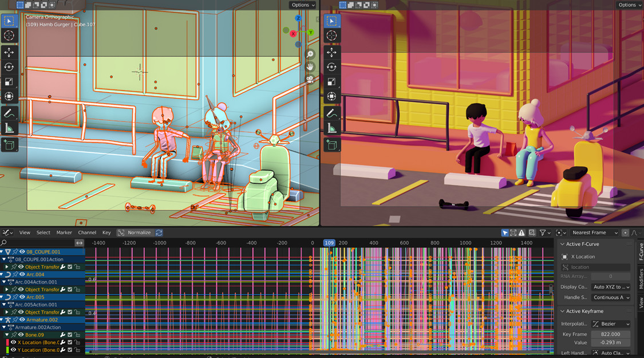Open the Nearest Frame snapping dropdown

point(595,233)
